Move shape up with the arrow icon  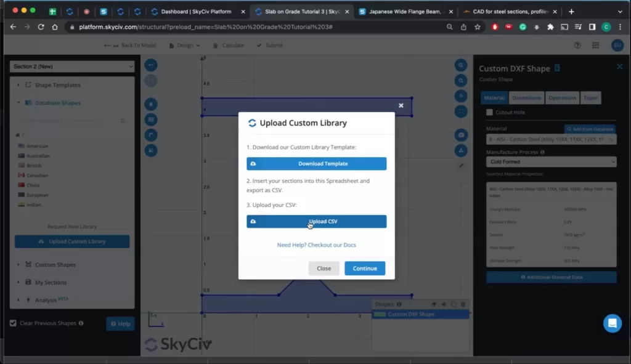[x=434, y=304]
